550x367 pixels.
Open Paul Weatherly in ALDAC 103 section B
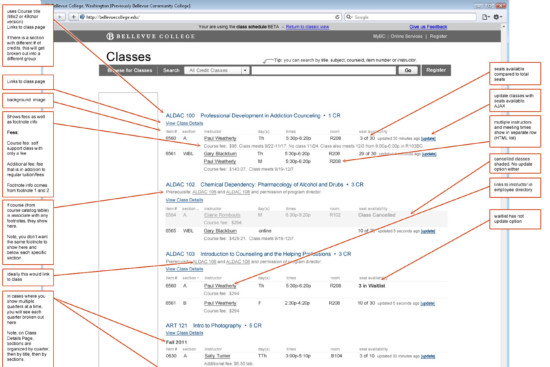220,303
